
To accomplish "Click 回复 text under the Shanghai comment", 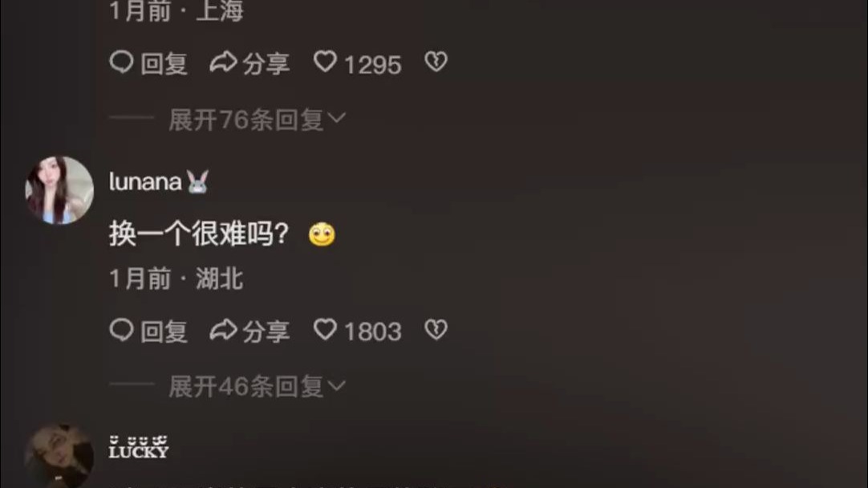I will [164, 63].
